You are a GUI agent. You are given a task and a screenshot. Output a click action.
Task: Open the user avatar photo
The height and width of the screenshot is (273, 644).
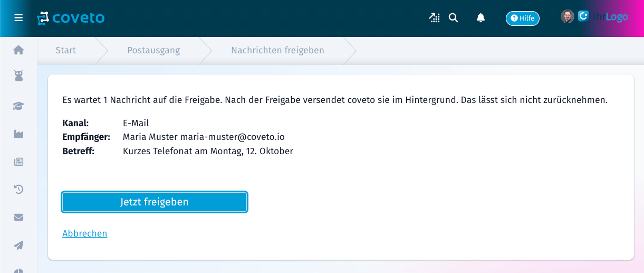click(x=568, y=16)
